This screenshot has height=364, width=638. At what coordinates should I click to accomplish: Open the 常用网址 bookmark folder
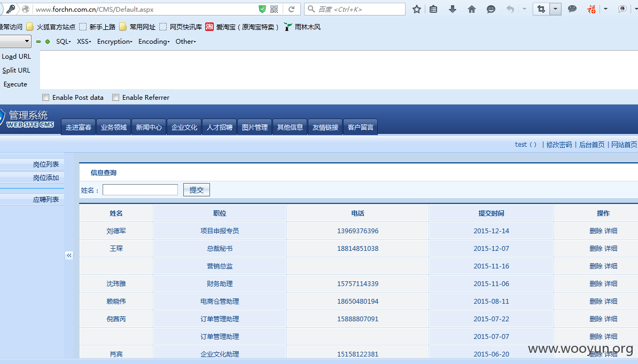coord(137,27)
